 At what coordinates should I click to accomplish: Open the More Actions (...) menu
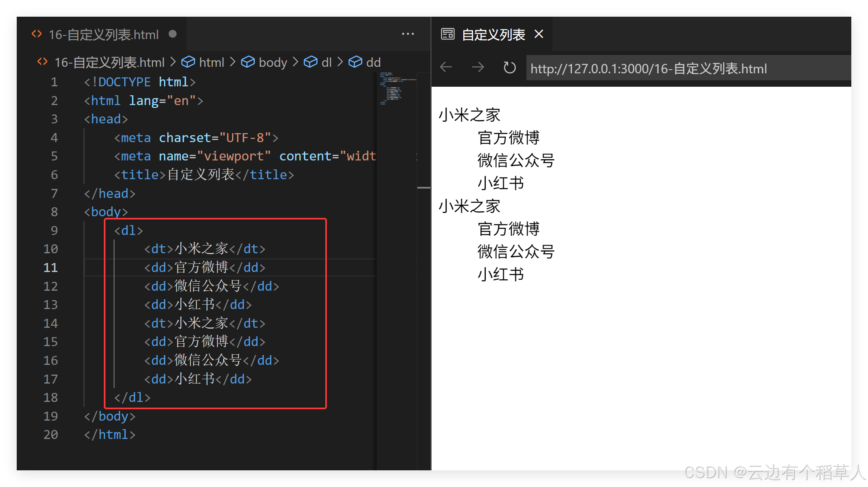tap(408, 34)
